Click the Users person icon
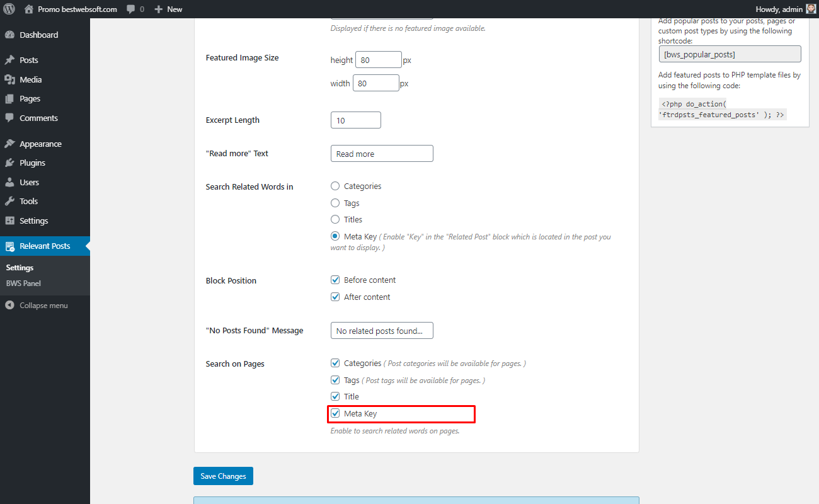This screenshot has width=819, height=504. [x=9, y=182]
